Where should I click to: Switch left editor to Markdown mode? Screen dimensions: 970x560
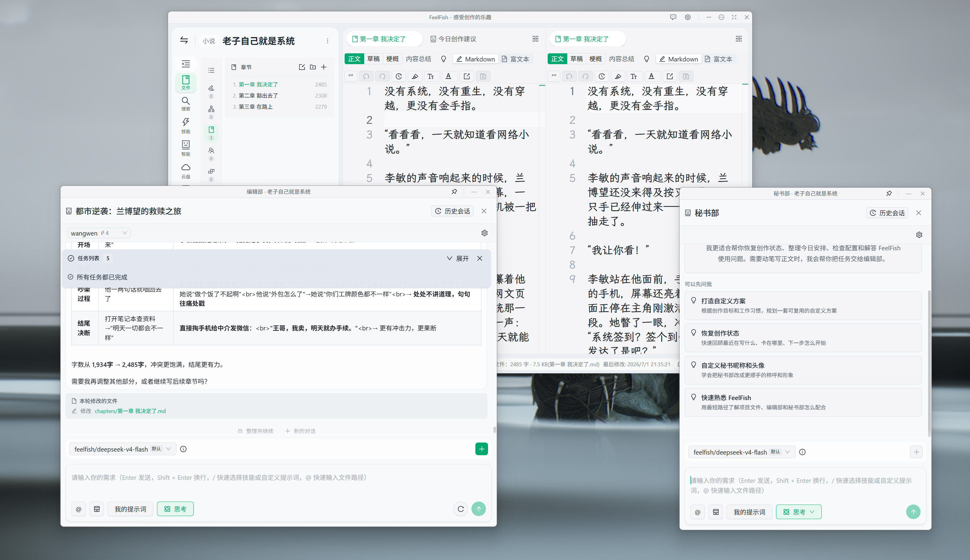coord(475,59)
